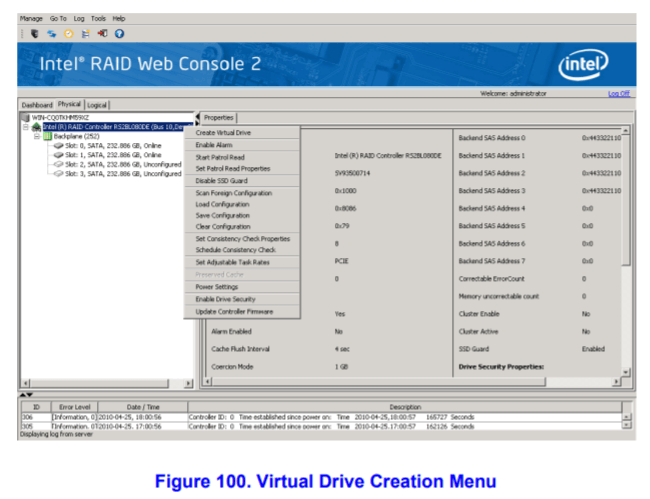Click the RAID controller card icon
Image resolution: width=650 pixels, height=499 pixels.
[36, 127]
